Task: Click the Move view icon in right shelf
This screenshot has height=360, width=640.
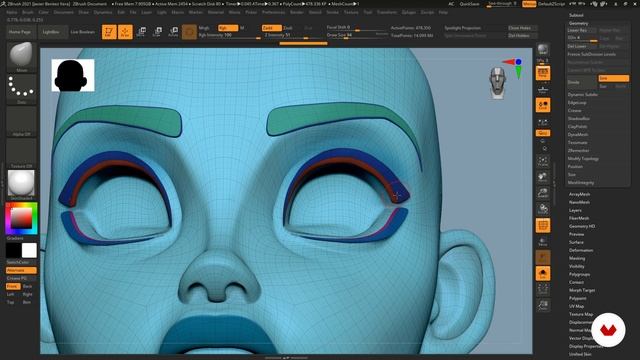Action: click(x=542, y=177)
